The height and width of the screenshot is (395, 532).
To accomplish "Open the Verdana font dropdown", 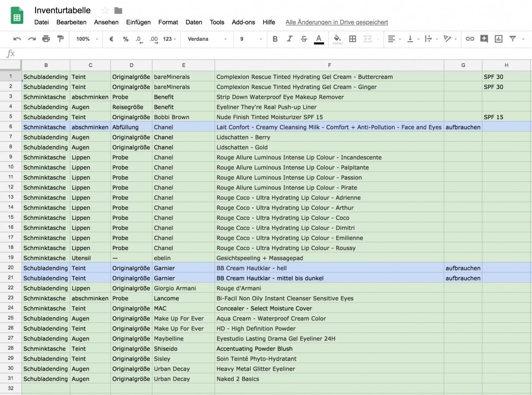I will (207, 39).
